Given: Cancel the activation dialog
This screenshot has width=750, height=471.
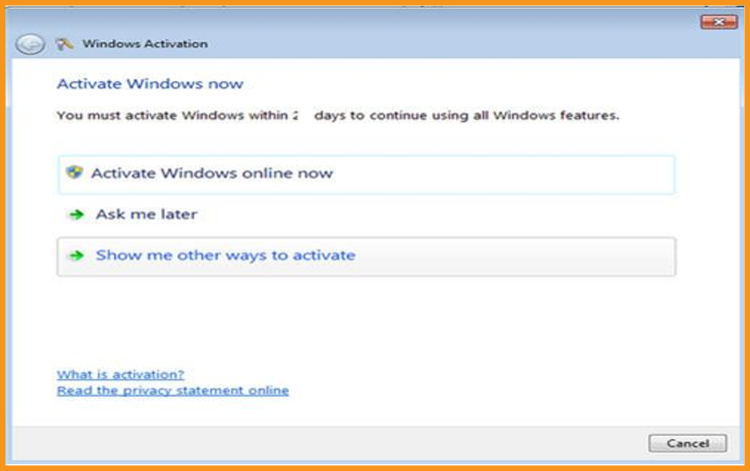Looking at the screenshot, I should coord(687,443).
